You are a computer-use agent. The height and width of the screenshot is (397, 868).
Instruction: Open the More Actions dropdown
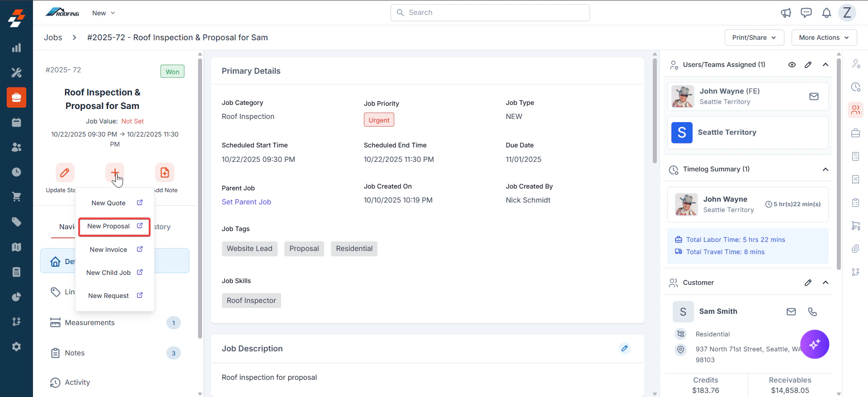(824, 38)
